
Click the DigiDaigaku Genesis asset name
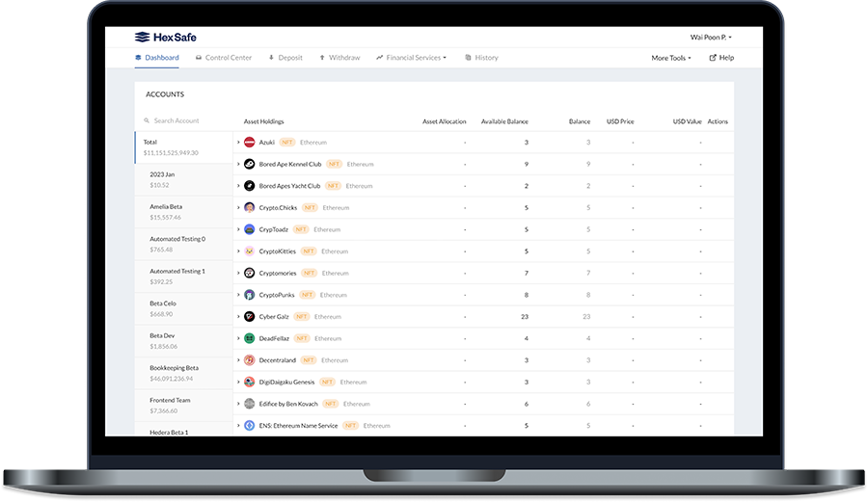286,382
